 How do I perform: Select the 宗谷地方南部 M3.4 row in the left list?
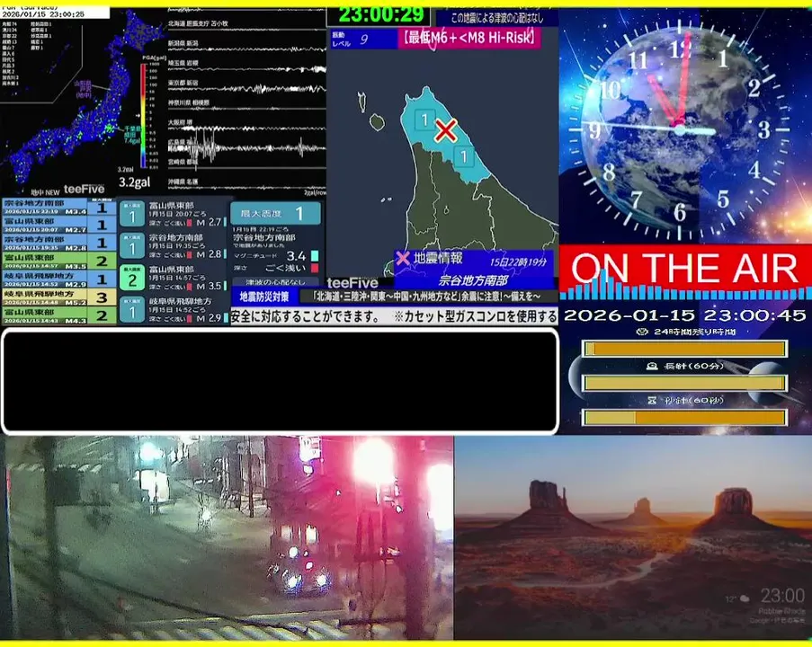[58, 207]
